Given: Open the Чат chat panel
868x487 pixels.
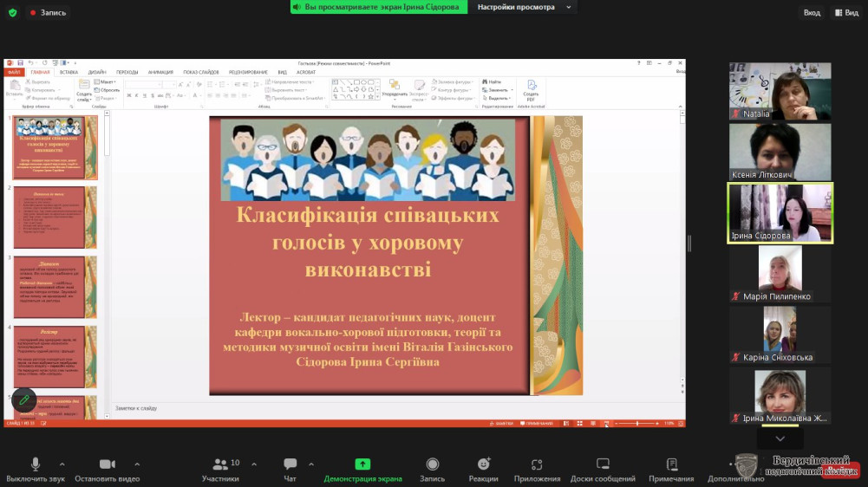Looking at the screenshot, I should [x=290, y=464].
